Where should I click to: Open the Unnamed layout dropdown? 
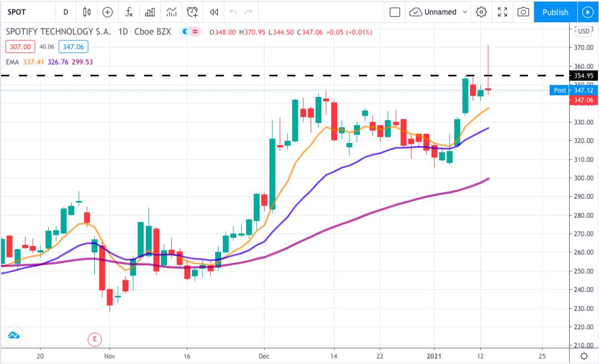pos(465,12)
